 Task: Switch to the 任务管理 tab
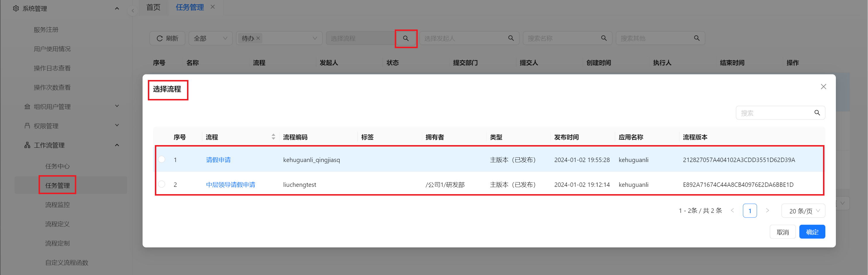190,7
